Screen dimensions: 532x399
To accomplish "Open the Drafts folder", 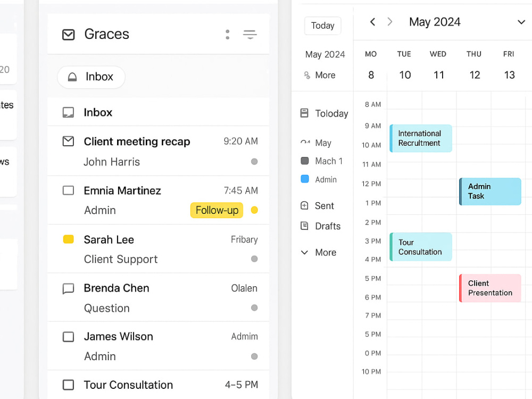I will tap(327, 226).
